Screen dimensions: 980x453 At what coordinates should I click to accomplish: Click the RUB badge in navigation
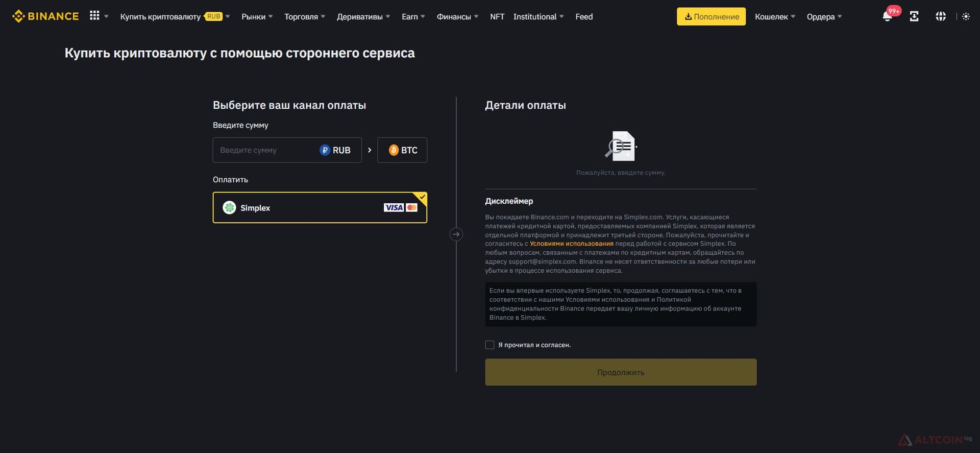tap(213, 16)
